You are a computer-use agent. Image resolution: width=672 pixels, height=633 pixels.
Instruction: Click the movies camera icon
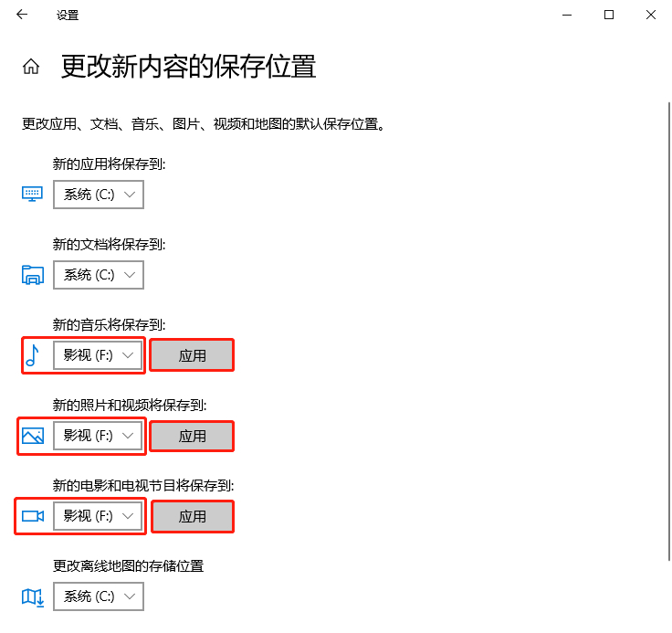(x=33, y=516)
